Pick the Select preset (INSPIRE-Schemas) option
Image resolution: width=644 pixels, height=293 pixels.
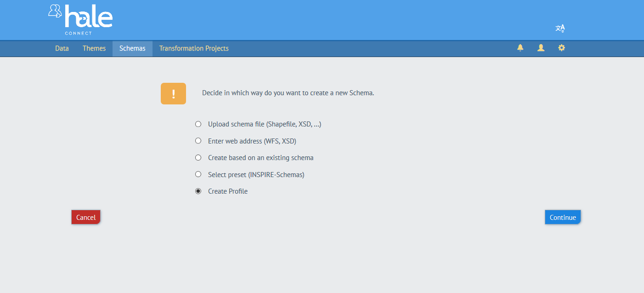point(198,174)
